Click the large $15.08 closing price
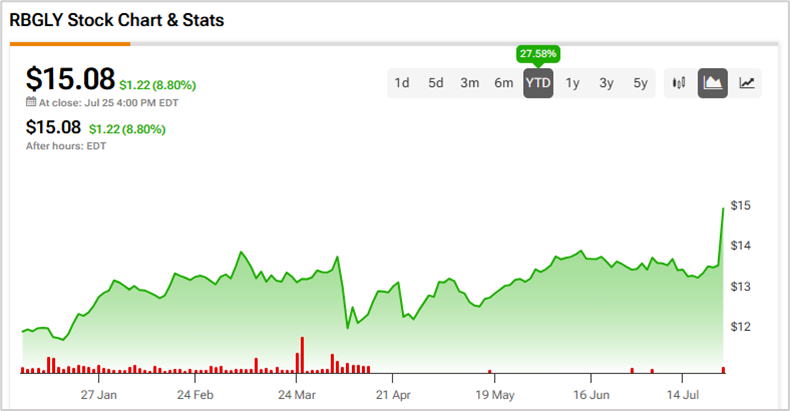This screenshot has height=411, width=790. coord(70,78)
